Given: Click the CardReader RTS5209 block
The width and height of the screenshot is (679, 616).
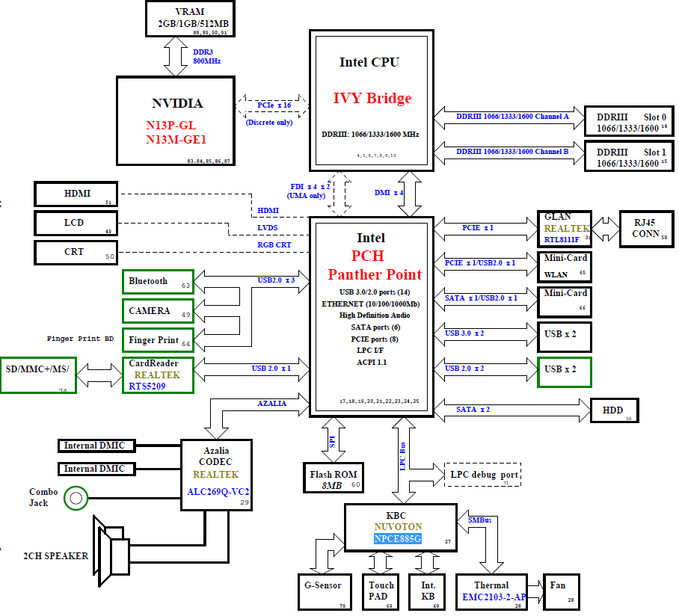Looking at the screenshot, I should (158, 374).
